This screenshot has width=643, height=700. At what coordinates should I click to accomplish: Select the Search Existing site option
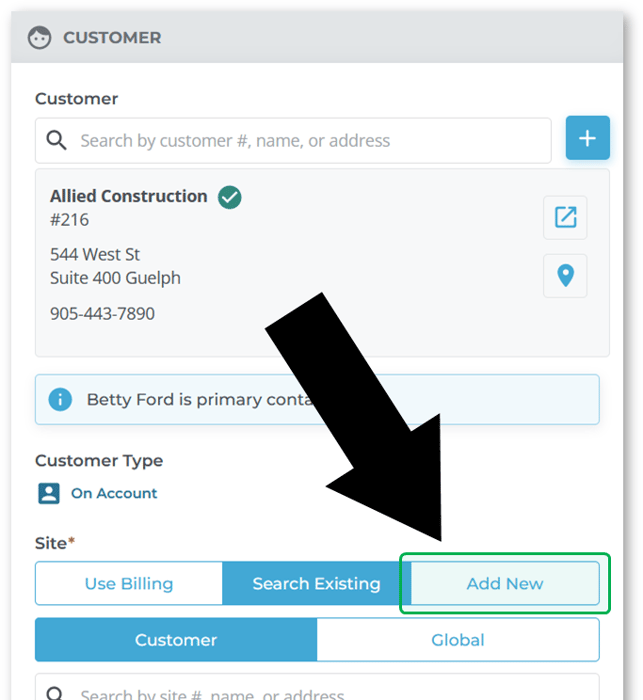(316, 584)
